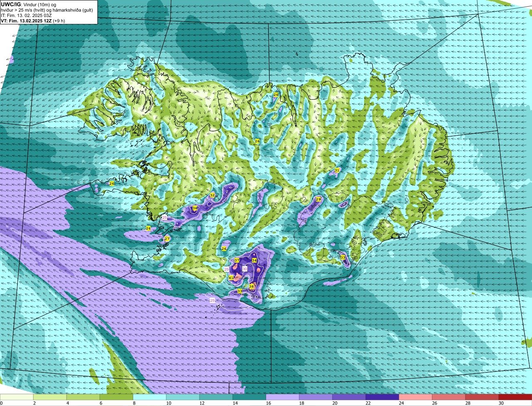Select the 2–4 m/s legend color segment
The height and width of the screenshot is (406, 532).
coord(50,397)
